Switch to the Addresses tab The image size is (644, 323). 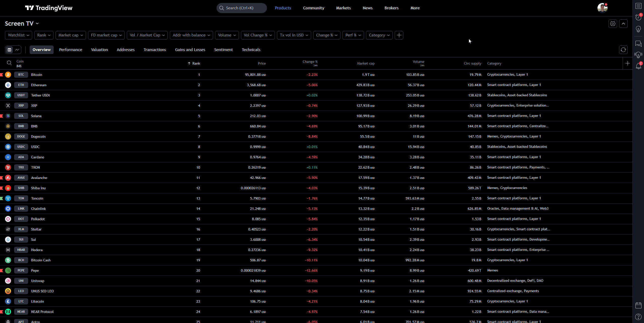pyautogui.click(x=126, y=50)
